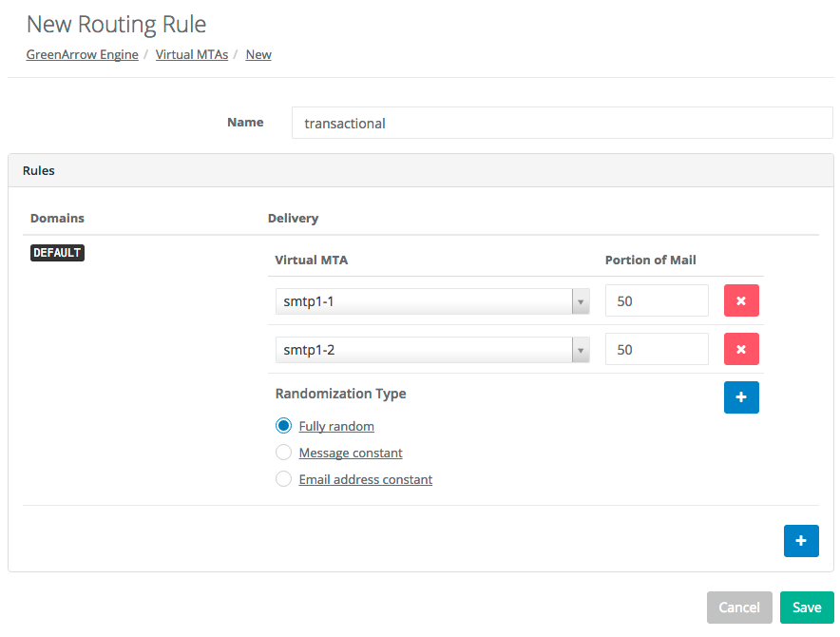Edit the Name field

click(x=562, y=123)
